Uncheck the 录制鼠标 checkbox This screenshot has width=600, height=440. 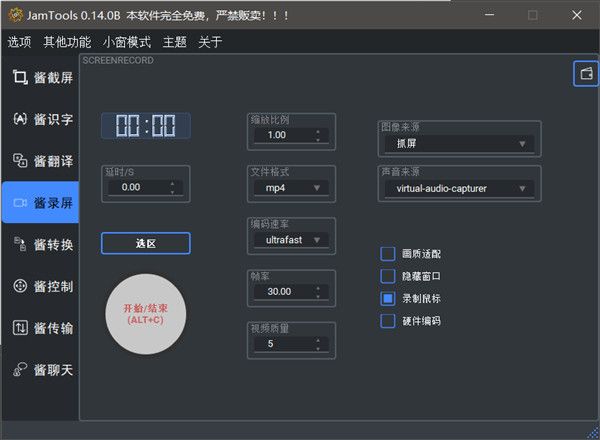click(388, 298)
